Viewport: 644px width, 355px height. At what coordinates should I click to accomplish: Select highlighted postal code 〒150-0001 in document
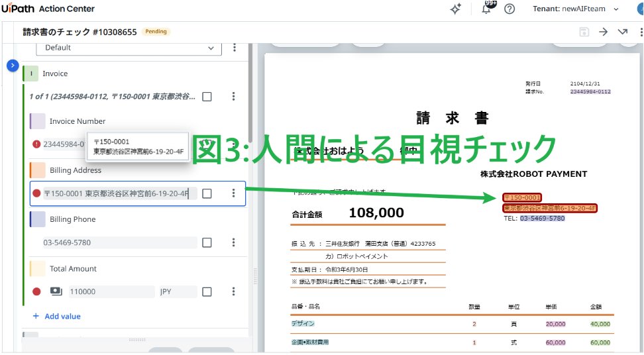click(522, 197)
